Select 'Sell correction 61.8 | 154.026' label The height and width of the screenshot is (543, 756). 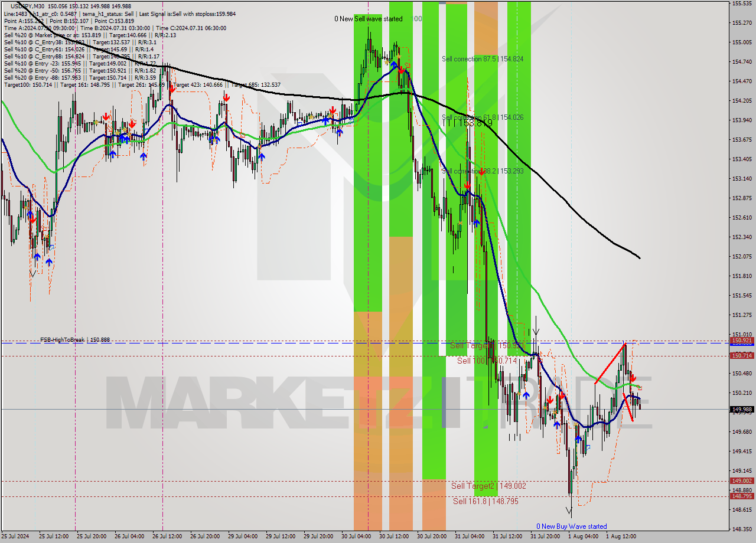pyautogui.click(x=483, y=117)
